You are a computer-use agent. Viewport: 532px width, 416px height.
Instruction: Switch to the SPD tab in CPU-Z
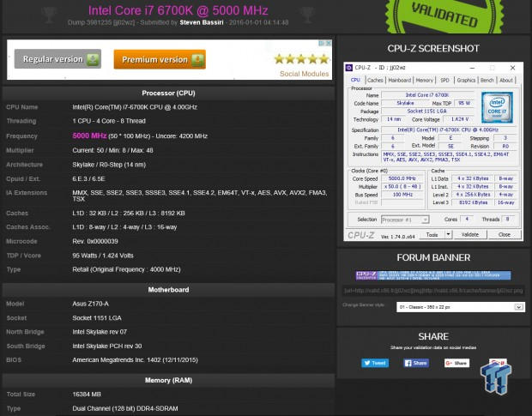coord(444,81)
